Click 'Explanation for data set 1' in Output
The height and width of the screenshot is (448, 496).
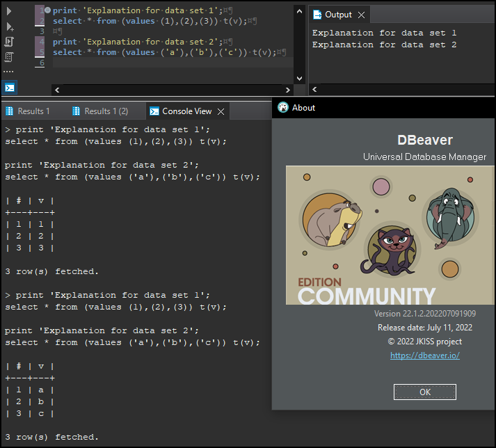[x=384, y=33]
